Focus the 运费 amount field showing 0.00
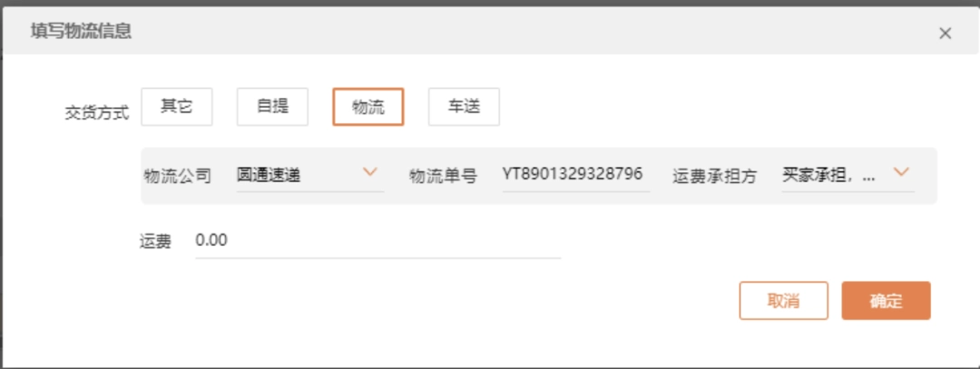 378,241
